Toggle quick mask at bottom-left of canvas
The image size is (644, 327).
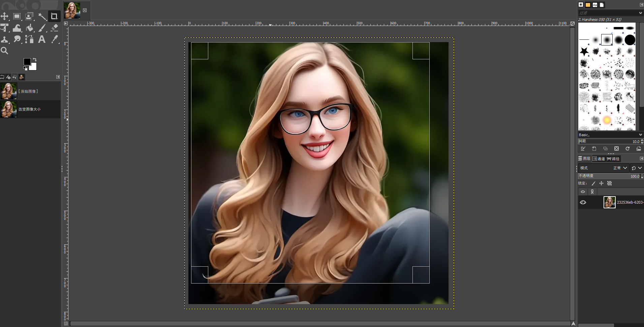(x=66, y=324)
